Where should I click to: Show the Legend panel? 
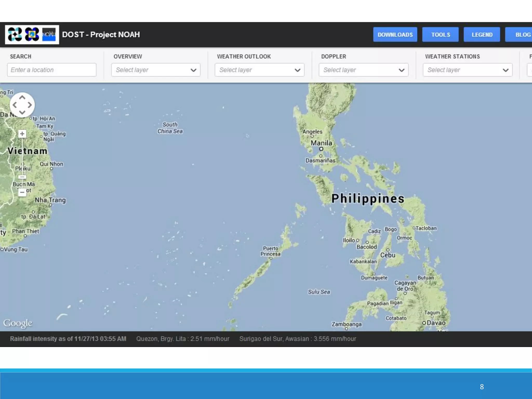tap(482, 35)
